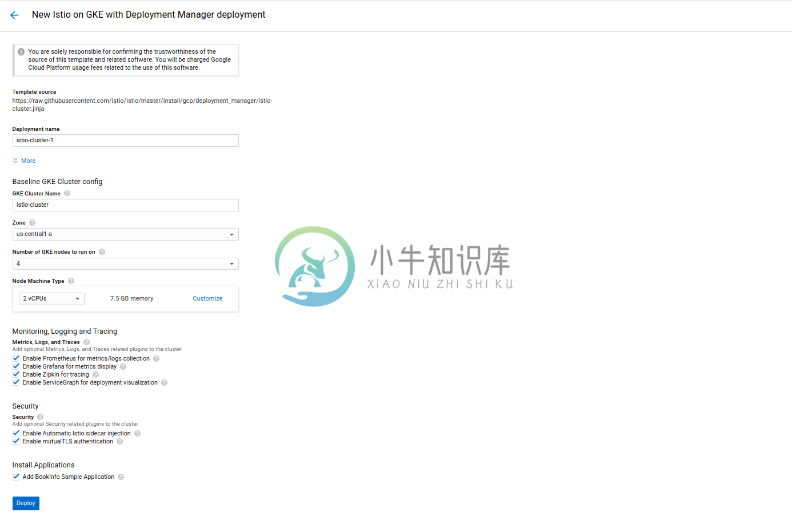Screen dimensions: 792x532
Task: Click the template source URL text
Action: tap(142, 105)
